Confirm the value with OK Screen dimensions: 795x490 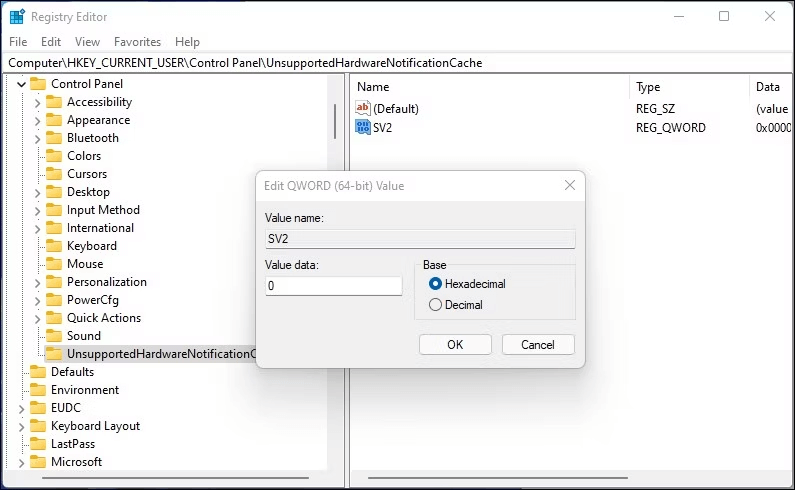pyautogui.click(x=455, y=345)
